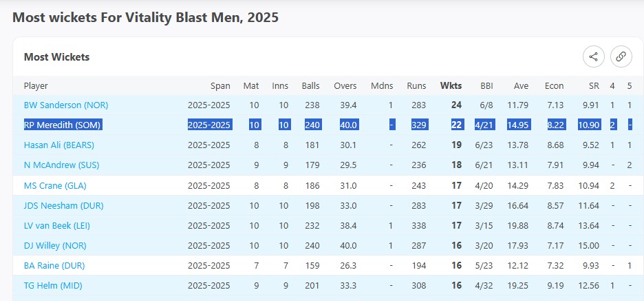644x301 pixels.
Task: Click the Overs column header
Action: 345,86
